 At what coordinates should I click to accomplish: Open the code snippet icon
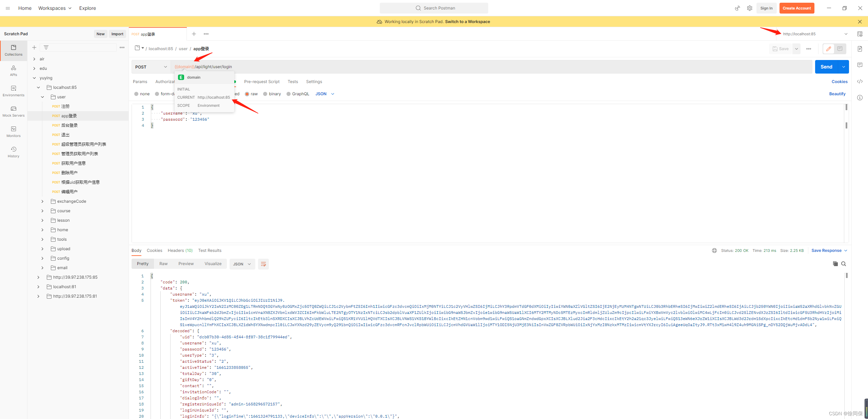point(860,81)
